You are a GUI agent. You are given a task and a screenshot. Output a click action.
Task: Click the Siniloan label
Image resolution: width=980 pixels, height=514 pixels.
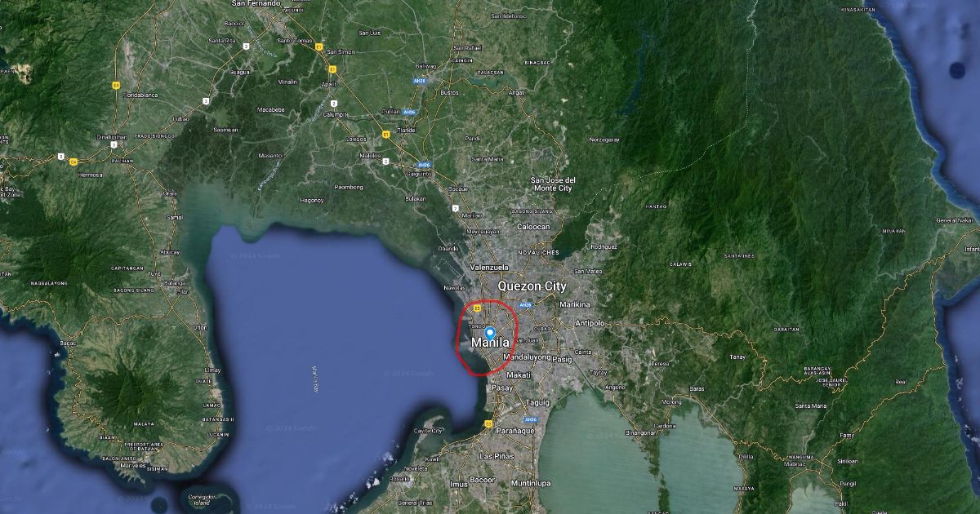pyautogui.click(x=848, y=461)
